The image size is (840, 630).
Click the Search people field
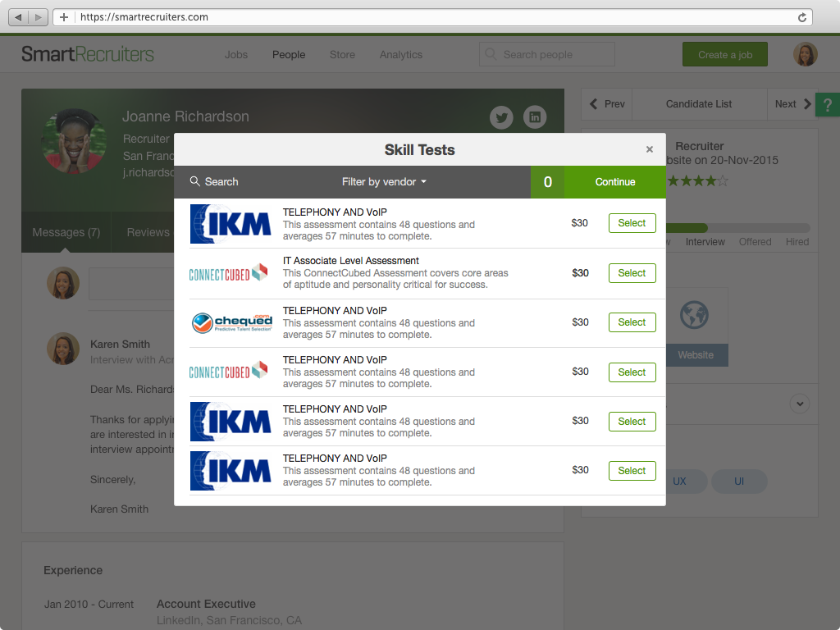coord(547,54)
